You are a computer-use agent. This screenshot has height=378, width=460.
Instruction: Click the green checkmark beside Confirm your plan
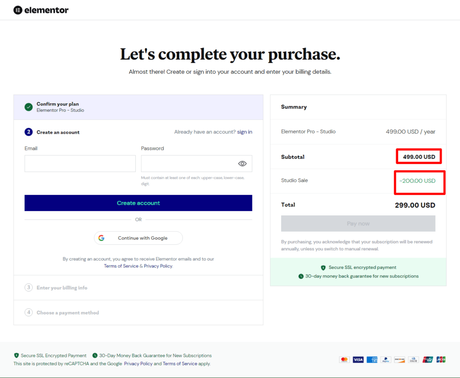coord(29,107)
